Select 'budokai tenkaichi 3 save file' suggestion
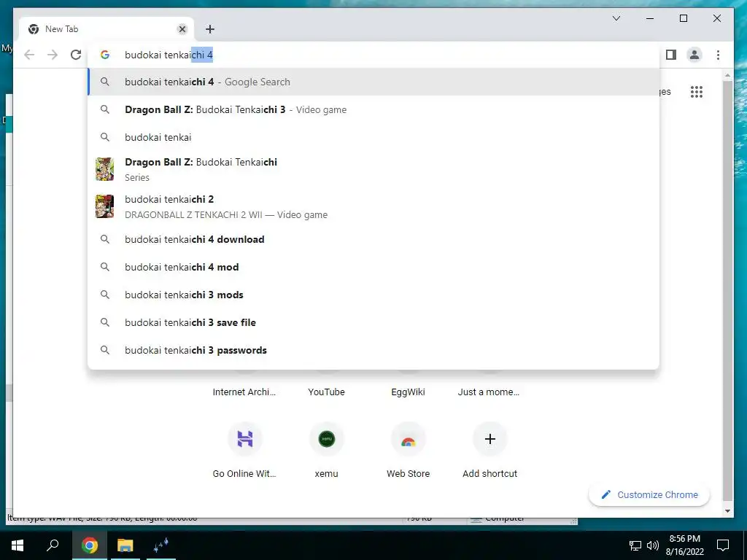747x560 pixels. click(373, 322)
